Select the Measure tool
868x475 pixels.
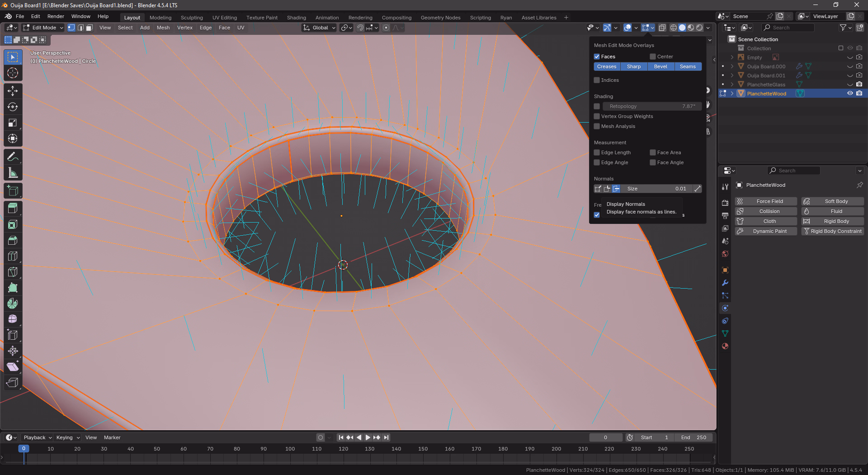[13, 173]
